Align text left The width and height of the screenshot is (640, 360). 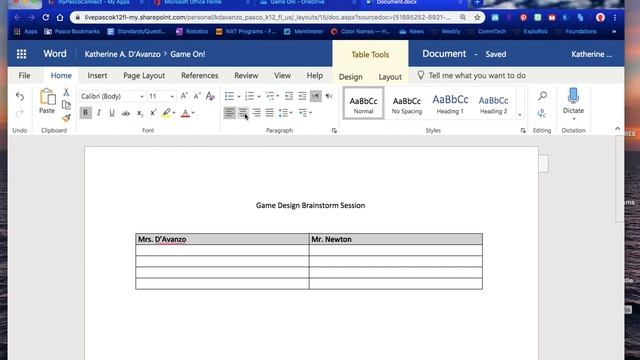pyautogui.click(x=229, y=113)
